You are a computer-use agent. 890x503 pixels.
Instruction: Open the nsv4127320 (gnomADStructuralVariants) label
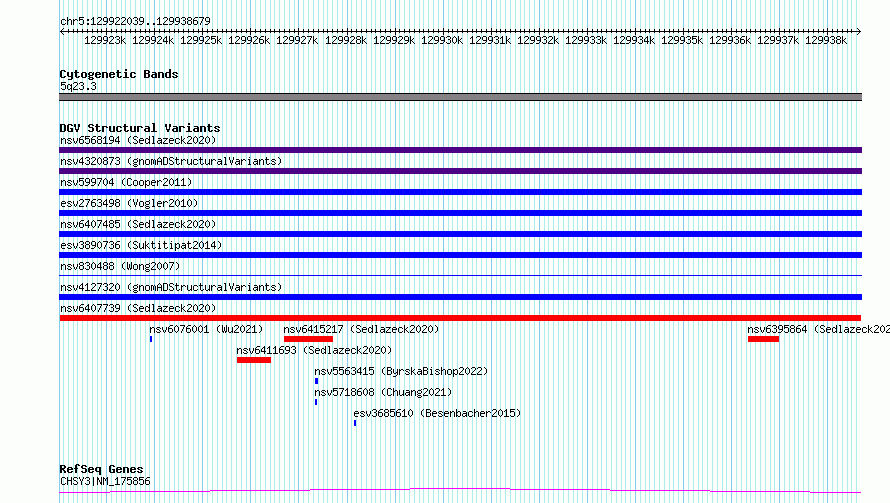point(171,287)
